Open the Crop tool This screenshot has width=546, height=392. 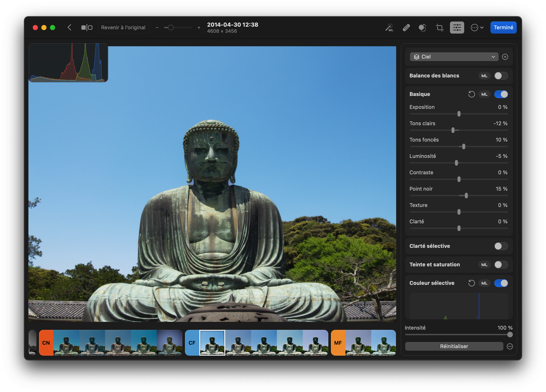(440, 28)
